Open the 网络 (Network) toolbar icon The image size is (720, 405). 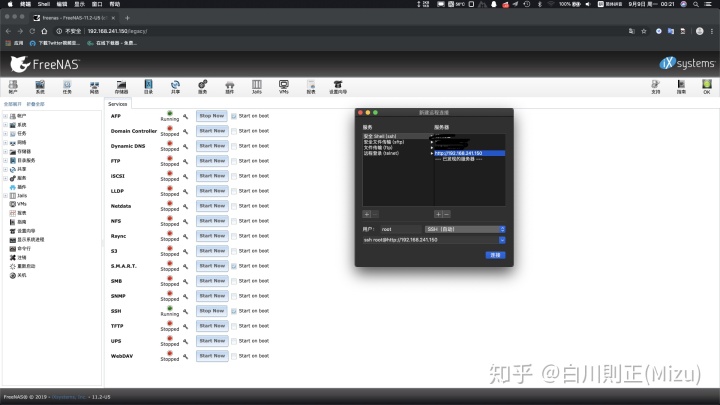click(94, 86)
